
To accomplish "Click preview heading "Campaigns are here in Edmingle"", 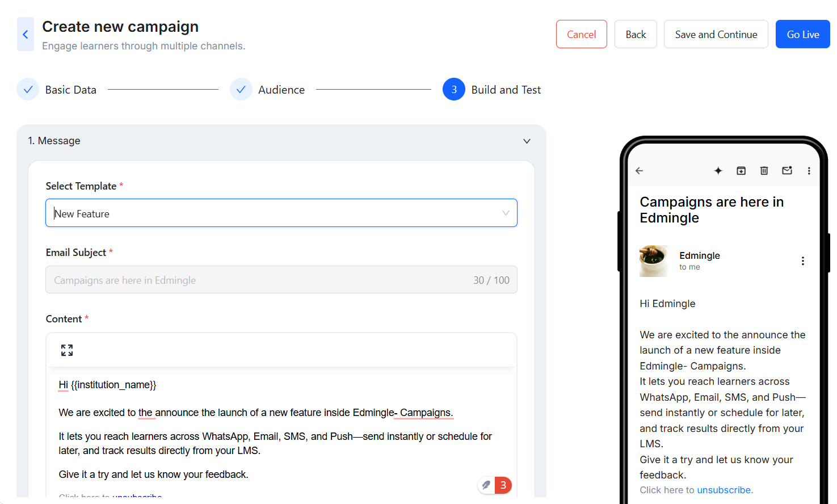I will click(712, 210).
